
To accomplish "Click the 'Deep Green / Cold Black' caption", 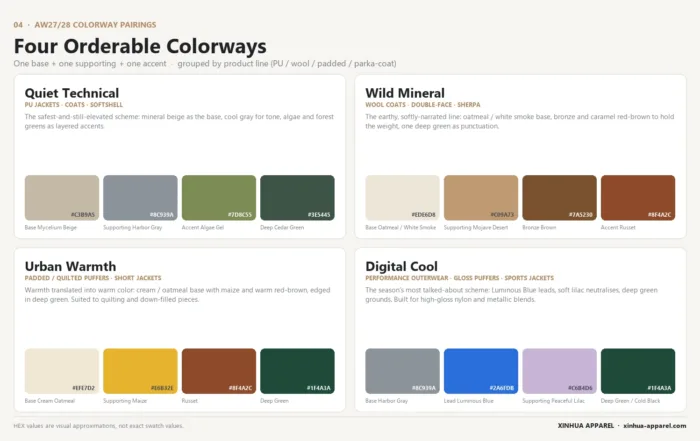I will pos(630,400).
